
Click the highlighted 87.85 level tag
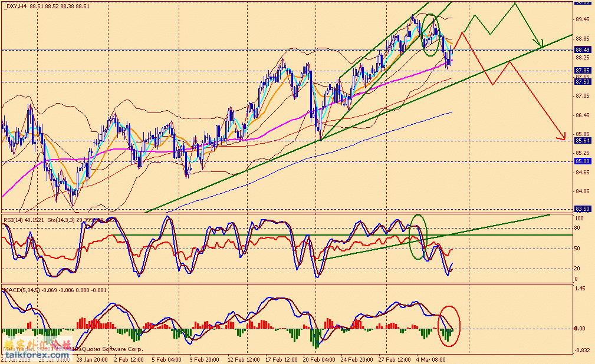583,71
